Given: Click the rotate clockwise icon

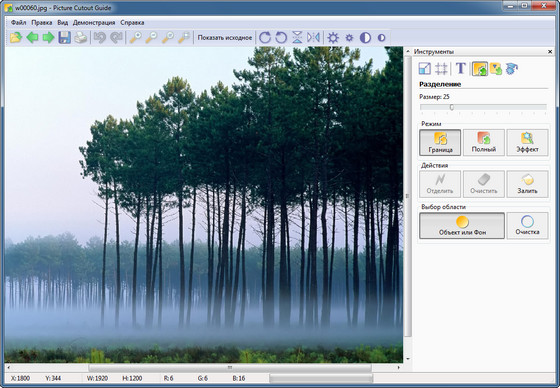Looking at the screenshot, I should [265, 38].
